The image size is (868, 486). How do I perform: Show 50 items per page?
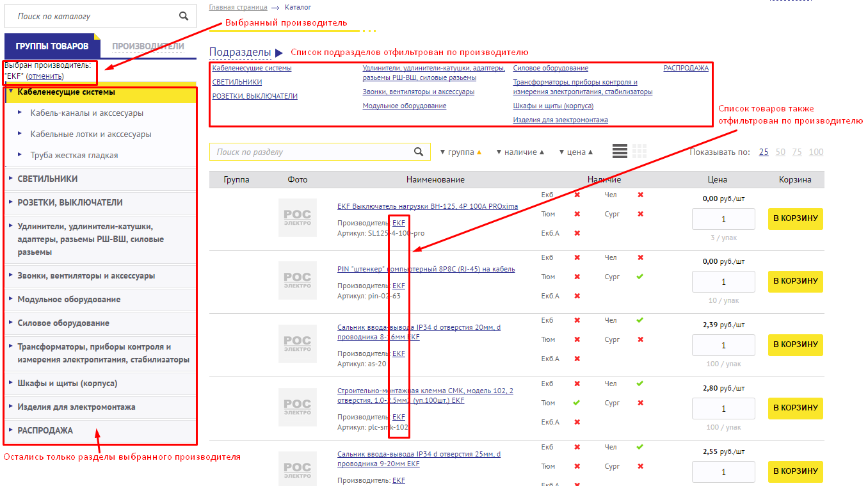coord(780,152)
